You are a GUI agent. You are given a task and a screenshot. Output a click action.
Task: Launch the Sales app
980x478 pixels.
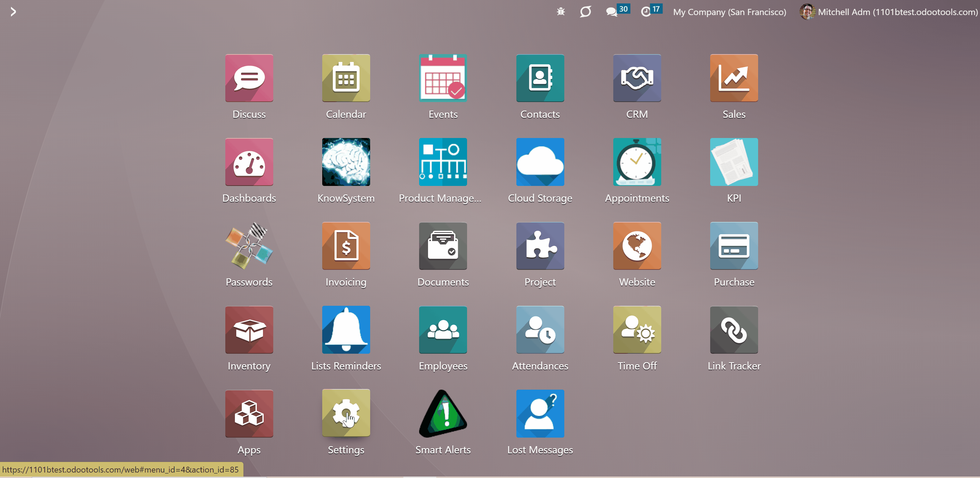click(734, 78)
